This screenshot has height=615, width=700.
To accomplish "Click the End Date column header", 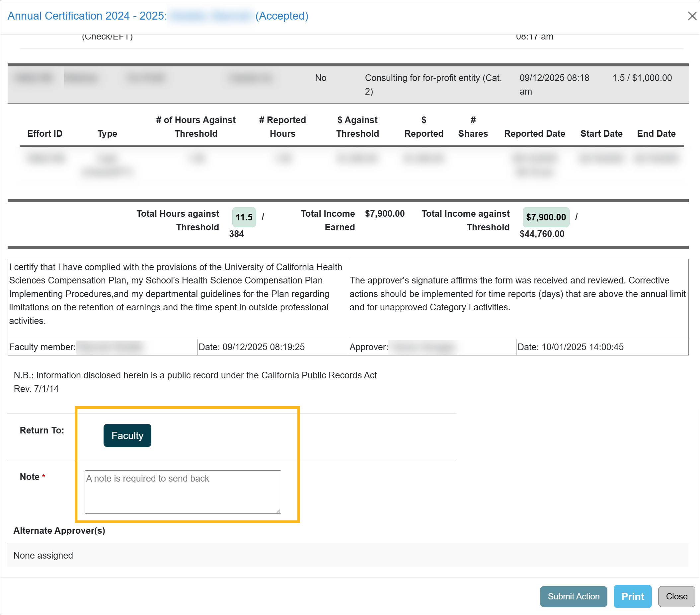I will [656, 133].
